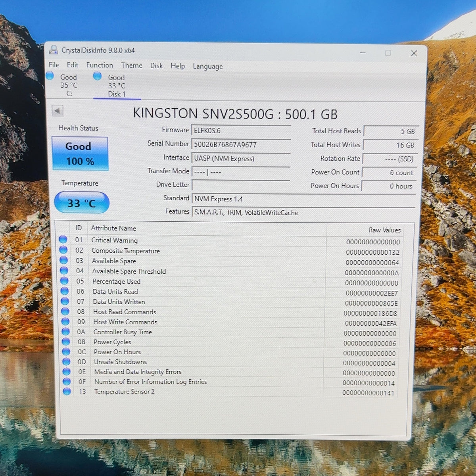Click the C: drive blue status orb
This screenshot has width=476, height=476.
[x=50, y=76]
